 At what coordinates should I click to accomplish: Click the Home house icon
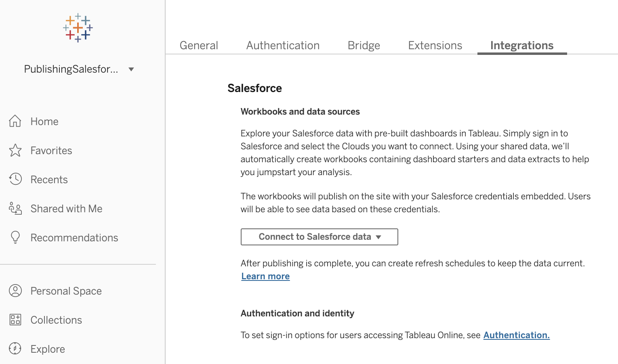click(15, 121)
